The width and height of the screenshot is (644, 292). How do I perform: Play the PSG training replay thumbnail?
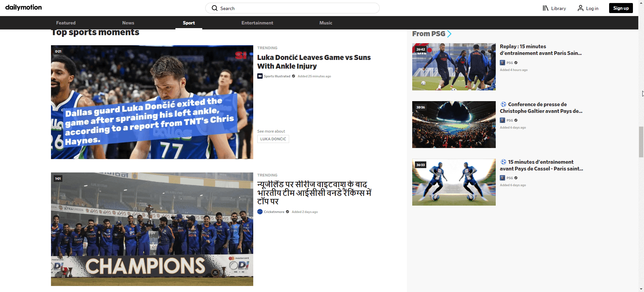[454, 67]
